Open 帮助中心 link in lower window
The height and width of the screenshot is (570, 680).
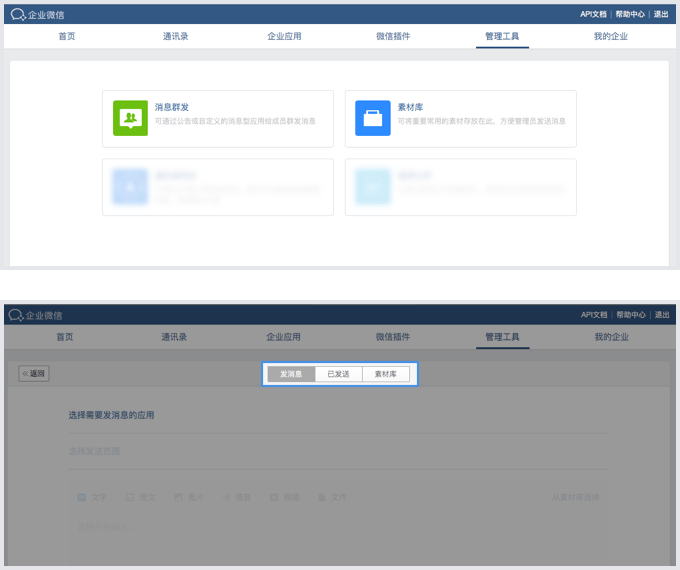tap(631, 315)
